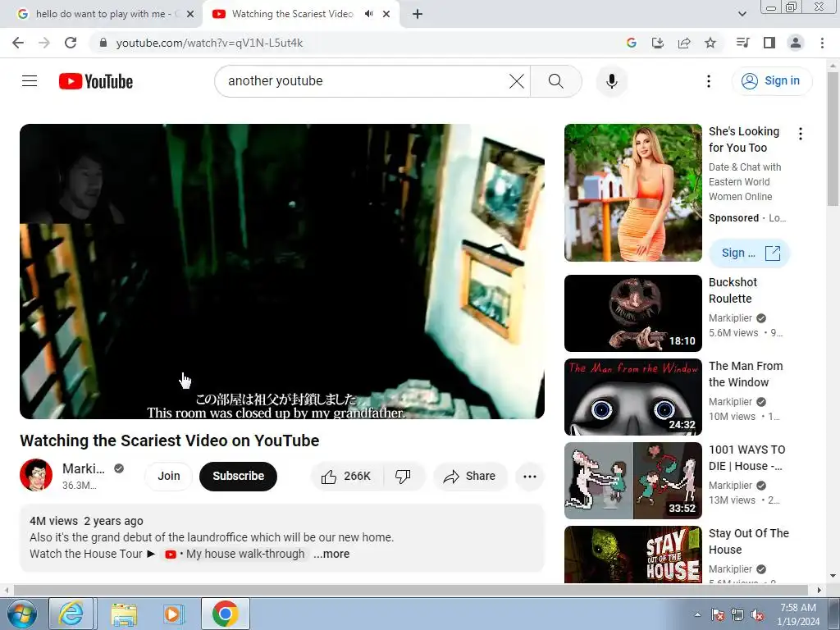Reload the page
This screenshot has height=630, width=840.
point(71,43)
